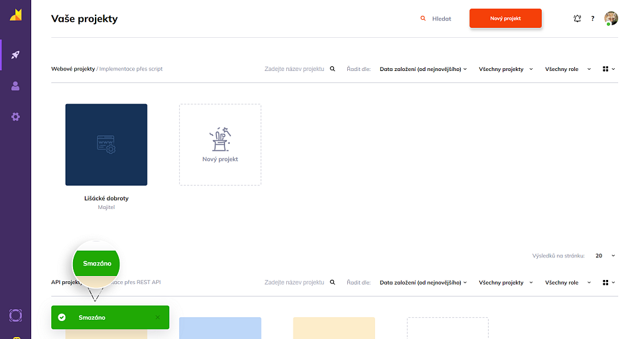Select the Webové projekty breadcrumb link
Viewport: 644px width, 339px height.
pyautogui.click(x=73, y=69)
